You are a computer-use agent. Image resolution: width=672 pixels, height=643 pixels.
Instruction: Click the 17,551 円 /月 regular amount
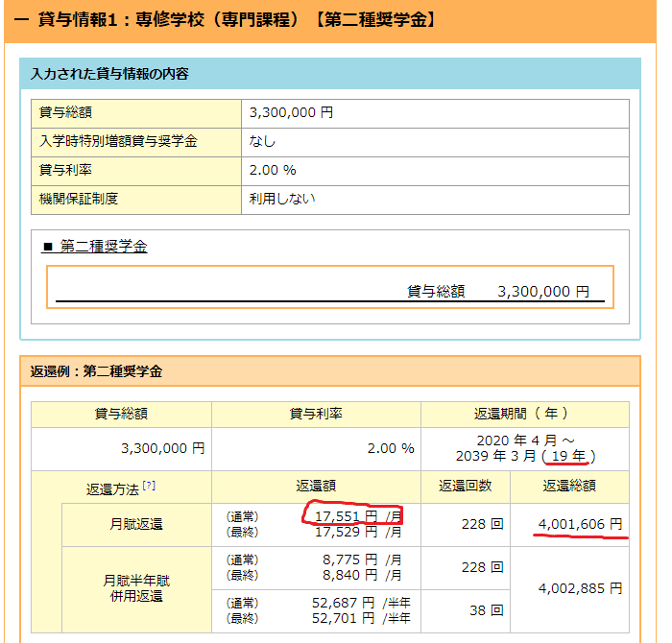coord(358,516)
